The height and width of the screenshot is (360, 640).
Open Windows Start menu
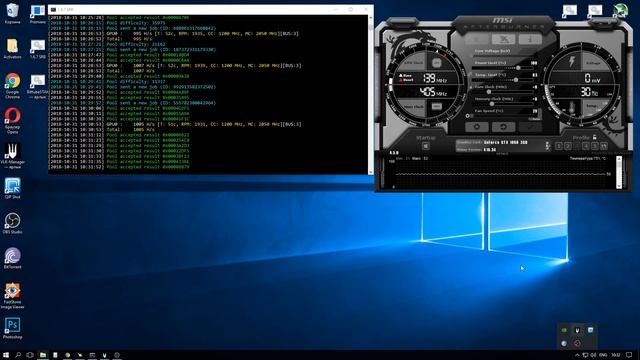click(x=6, y=355)
